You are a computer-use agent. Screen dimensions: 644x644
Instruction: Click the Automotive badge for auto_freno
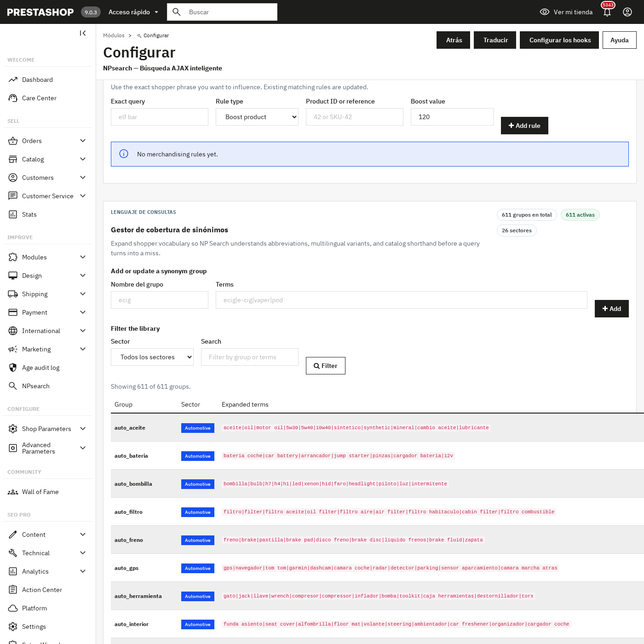click(x=198, y=540)
